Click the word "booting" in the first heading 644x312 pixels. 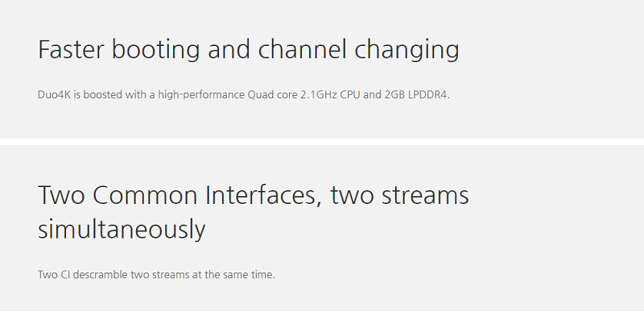[155, 51]
